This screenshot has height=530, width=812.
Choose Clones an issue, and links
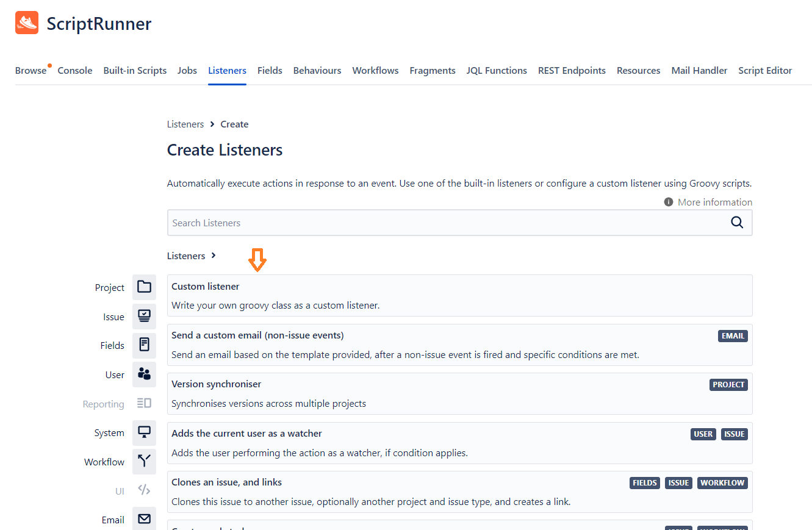(459, 492)
